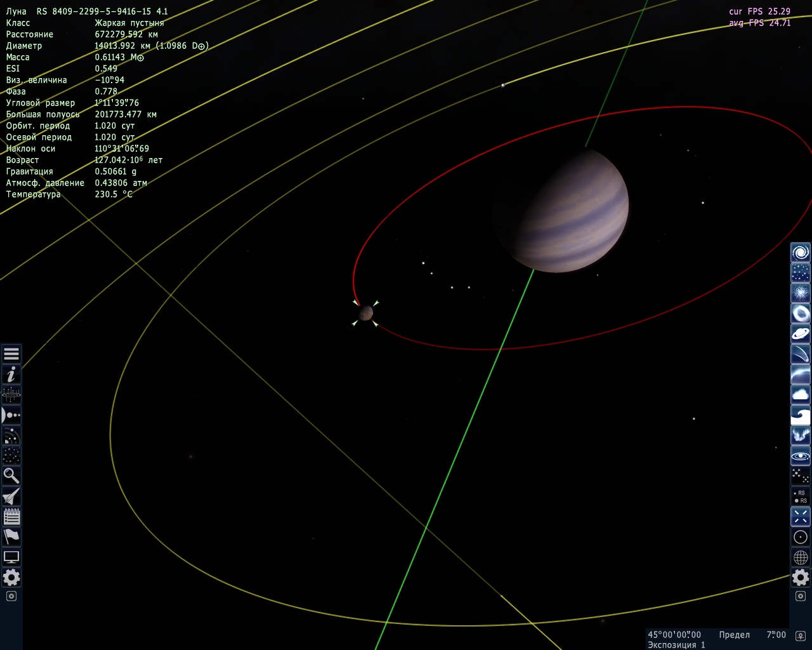812x650 pixels.
Task: Toggle atmospheres rendering
Action: point(801,374)
